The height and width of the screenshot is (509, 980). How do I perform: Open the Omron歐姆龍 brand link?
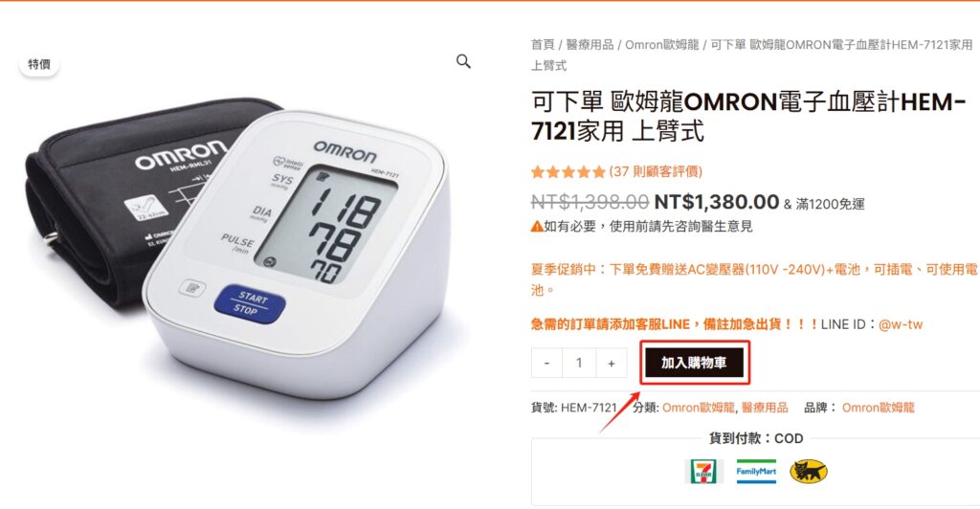tap(879, 408)
